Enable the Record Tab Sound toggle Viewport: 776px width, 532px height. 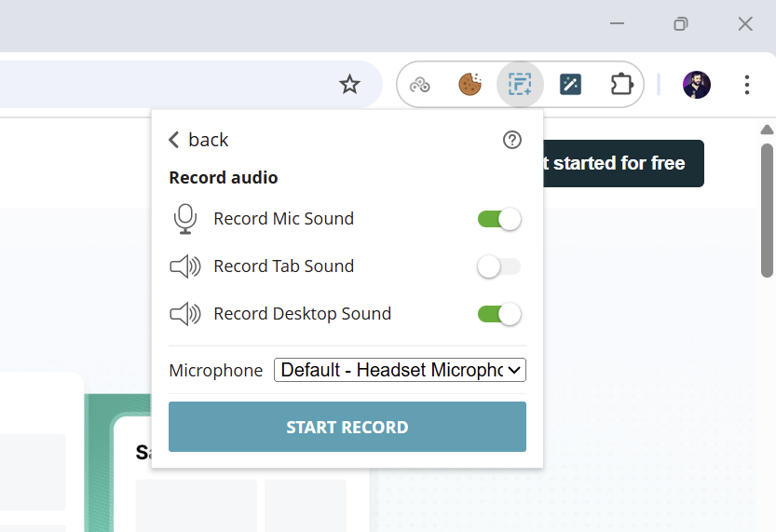[x=499, y=266]
